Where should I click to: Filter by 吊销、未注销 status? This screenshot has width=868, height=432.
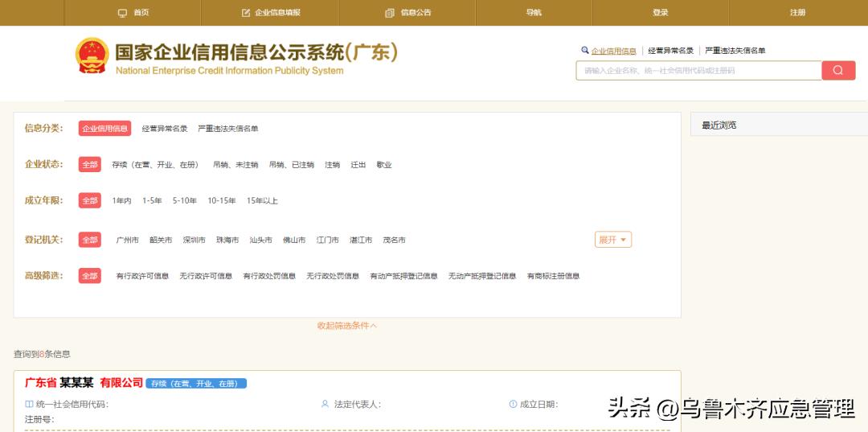[x=235, y=165]
